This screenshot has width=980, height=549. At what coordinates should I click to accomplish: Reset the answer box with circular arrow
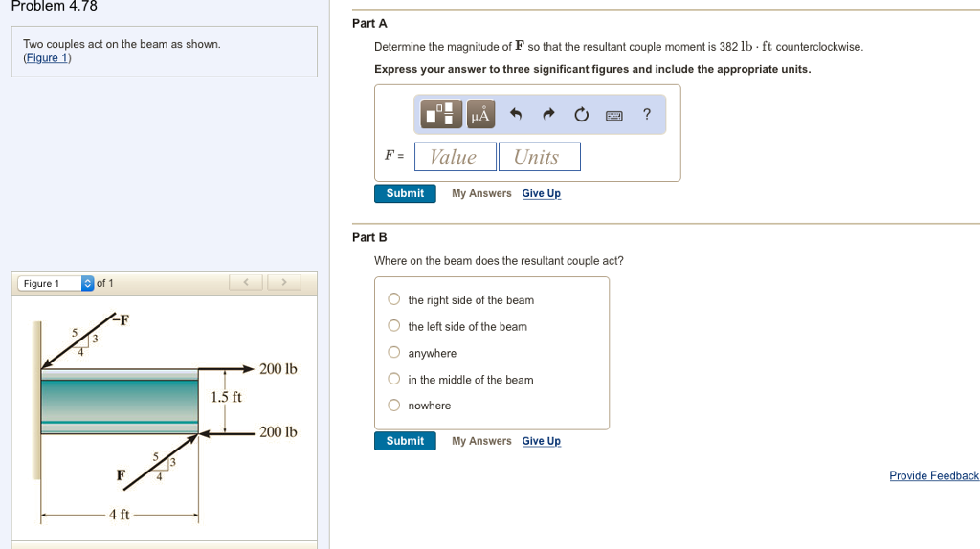(x=581, y=115)
